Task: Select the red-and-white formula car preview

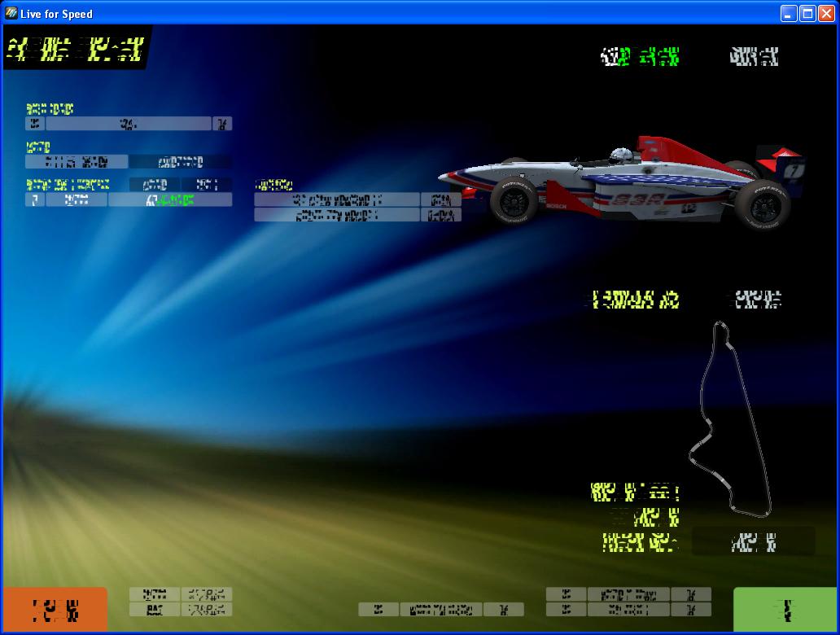Action: tap(621, 182)
